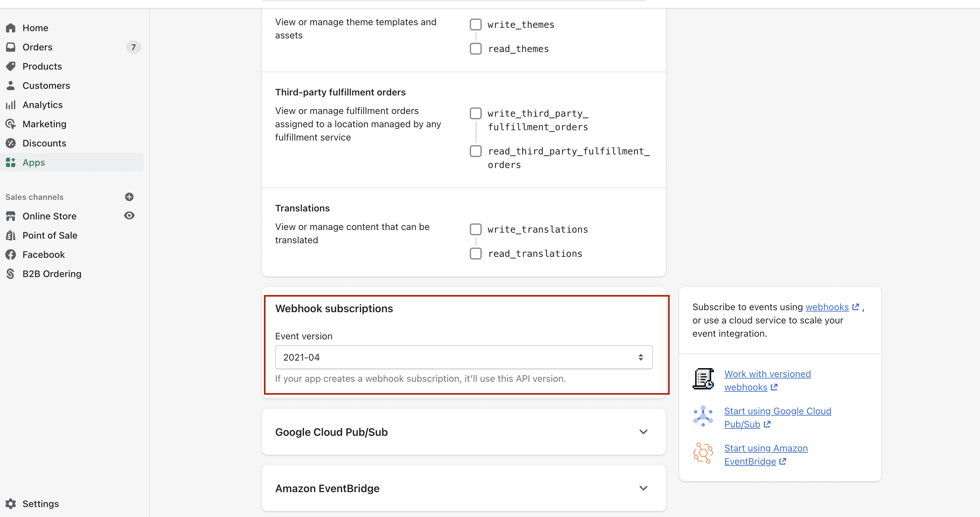Click external link icon beside webhooks

click(856, 307)
